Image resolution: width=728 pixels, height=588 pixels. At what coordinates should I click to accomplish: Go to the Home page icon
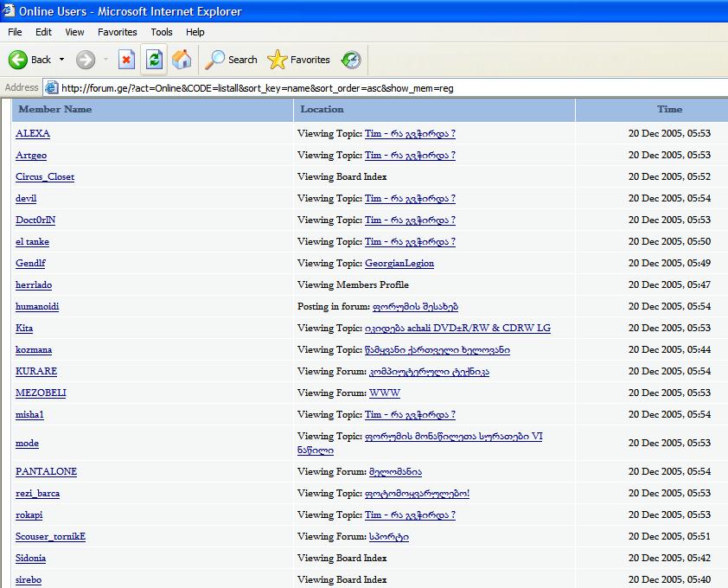tap(182, 60)
